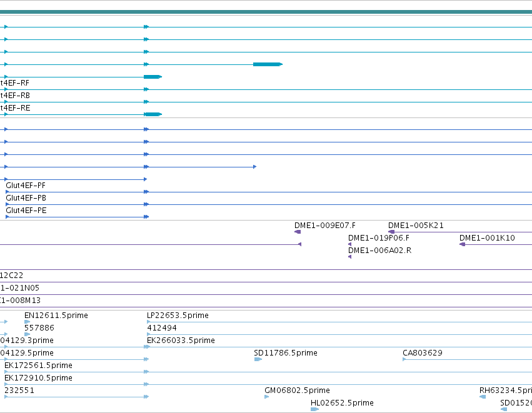Screen dimensions: 532x413
Task: Select the DME1-005K21 feature label
Action: [x=416, y=226]
